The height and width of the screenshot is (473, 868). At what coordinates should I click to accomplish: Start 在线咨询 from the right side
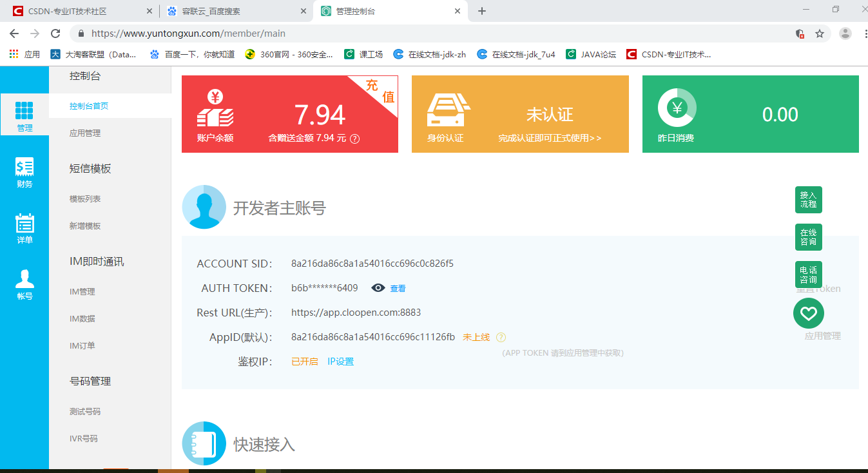click(x=808, y=237)
